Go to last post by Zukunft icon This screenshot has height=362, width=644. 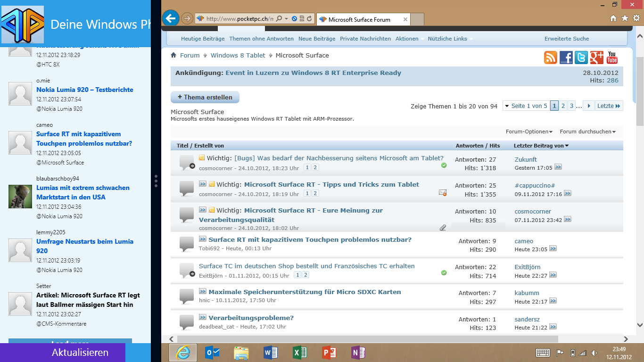coord(558,167)
